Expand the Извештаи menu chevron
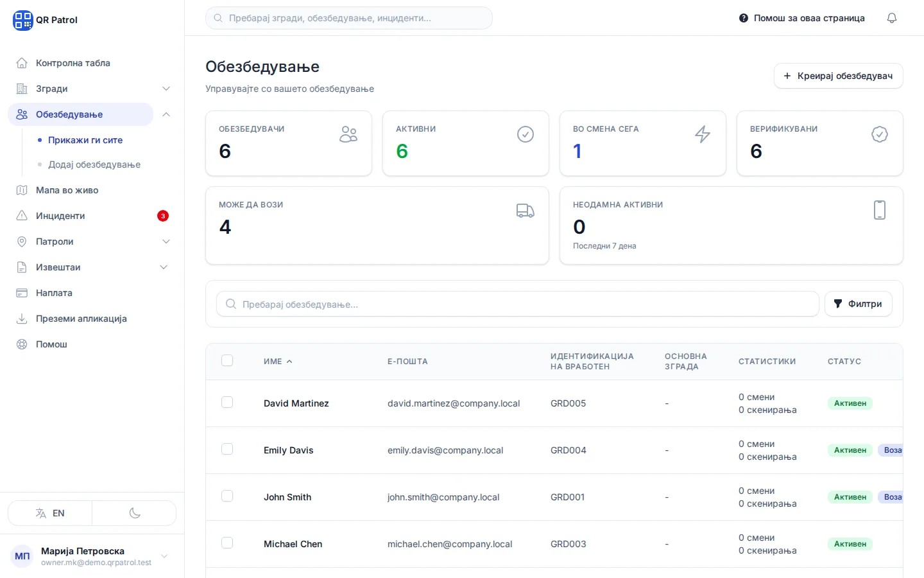This screenshot has height=578, width=924. (x=164, y=267)
